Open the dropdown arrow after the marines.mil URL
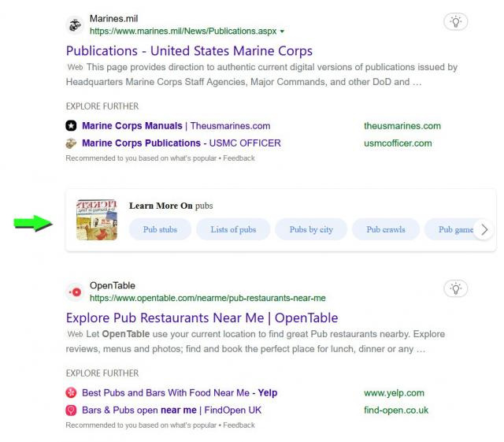 pyautogui.click(x=282, y=32)
